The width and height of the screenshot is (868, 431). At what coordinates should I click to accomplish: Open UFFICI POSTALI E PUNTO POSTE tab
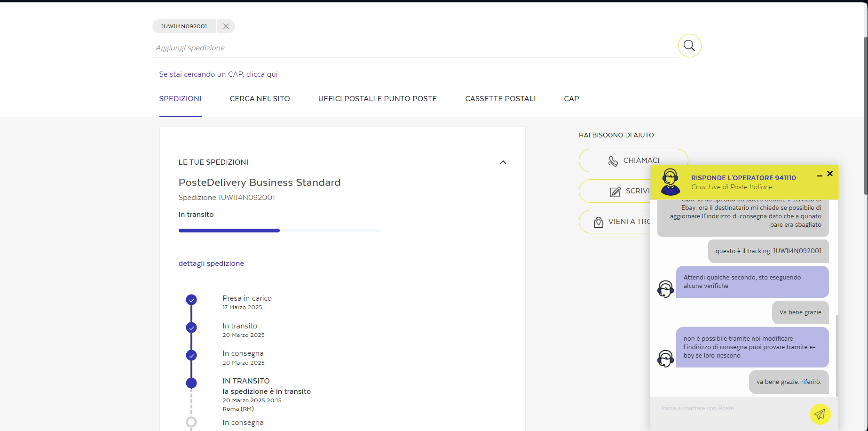tap(377, 99)
